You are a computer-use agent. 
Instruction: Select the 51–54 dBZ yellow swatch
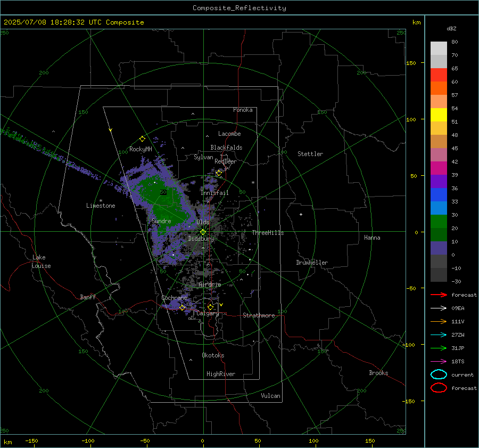pos(439,115)
